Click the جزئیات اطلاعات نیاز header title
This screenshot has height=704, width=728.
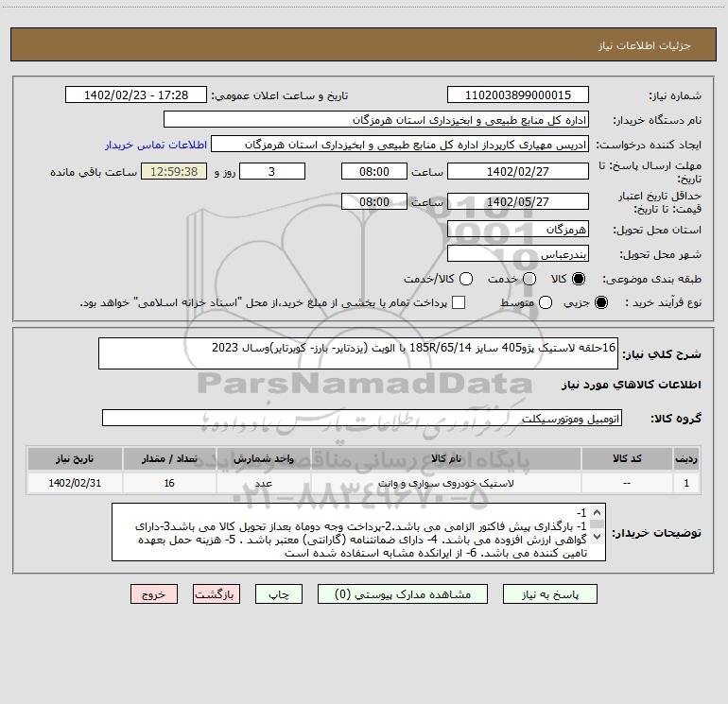point(644,45)
